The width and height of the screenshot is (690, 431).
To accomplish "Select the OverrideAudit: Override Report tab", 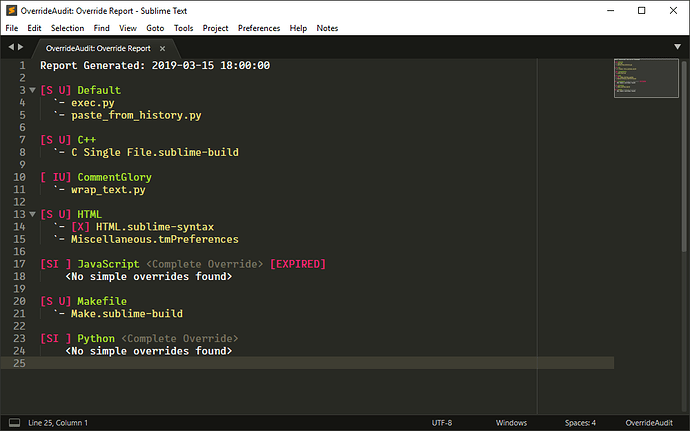I will point(98,48).
